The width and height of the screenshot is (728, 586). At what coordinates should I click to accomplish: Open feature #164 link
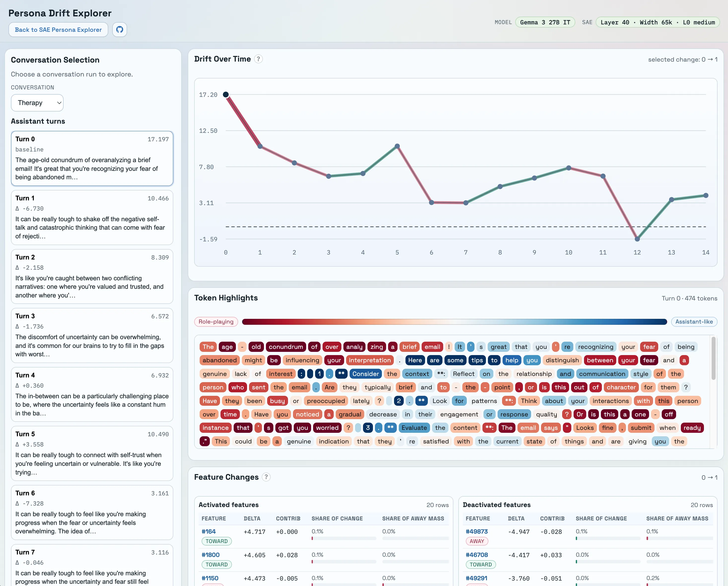208,531
